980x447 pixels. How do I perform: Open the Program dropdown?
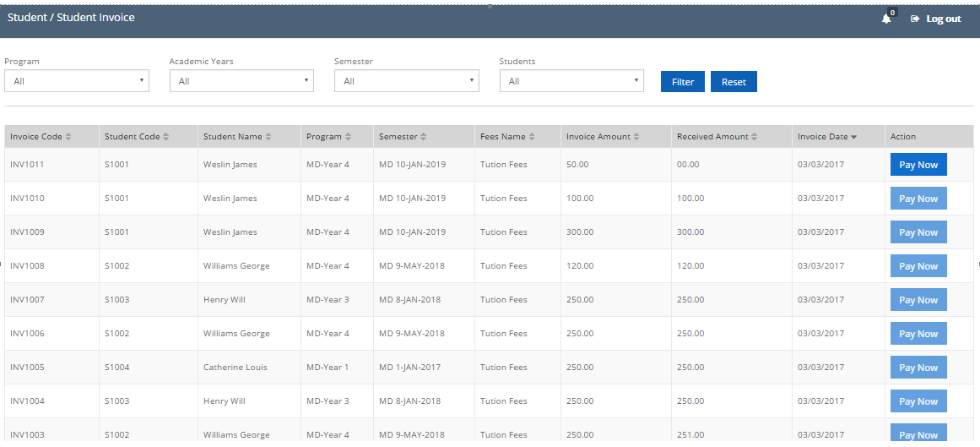tap(77, 81)
